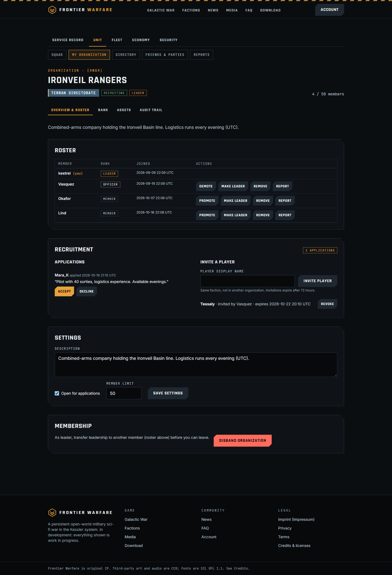This screenshot has width=392, height=575.
Task: Accept Mara_K's application
Action: pos(65,291)
